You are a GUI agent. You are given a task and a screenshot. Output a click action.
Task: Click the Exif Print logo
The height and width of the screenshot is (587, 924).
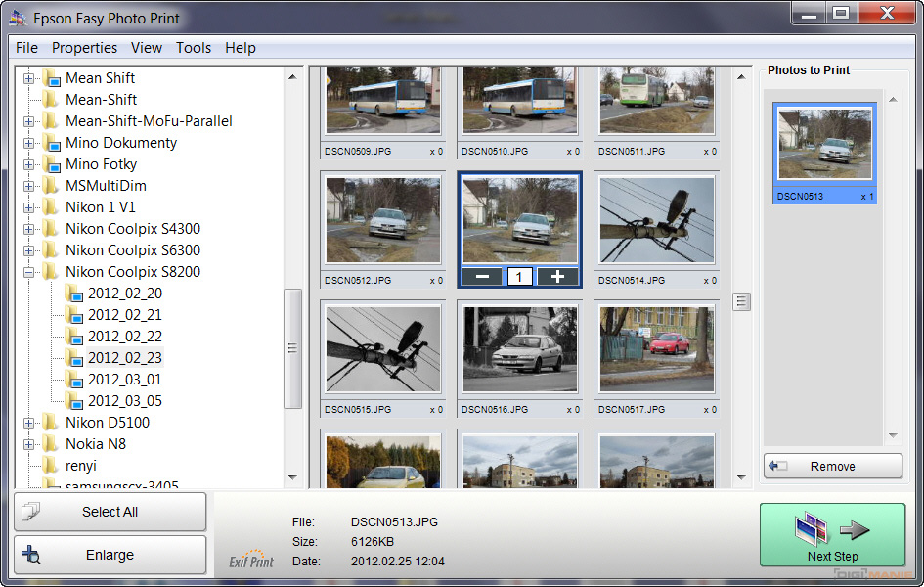[x=251, y=558]
